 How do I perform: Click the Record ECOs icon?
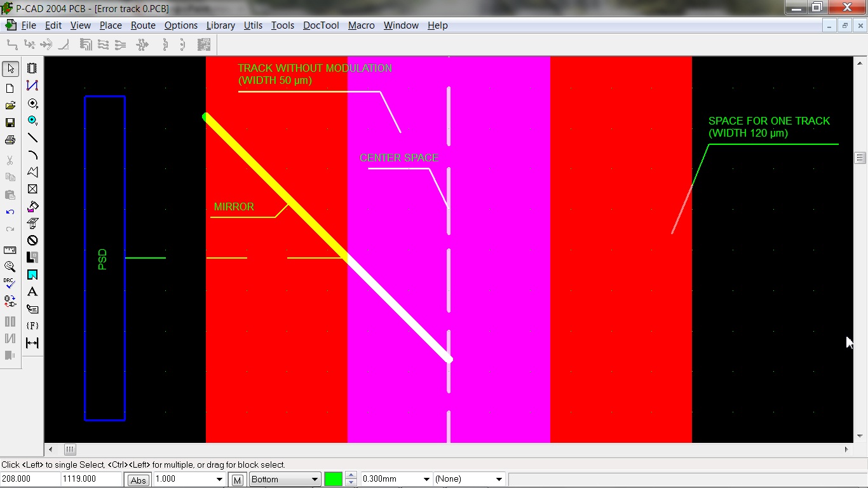(x=10, y=301)
